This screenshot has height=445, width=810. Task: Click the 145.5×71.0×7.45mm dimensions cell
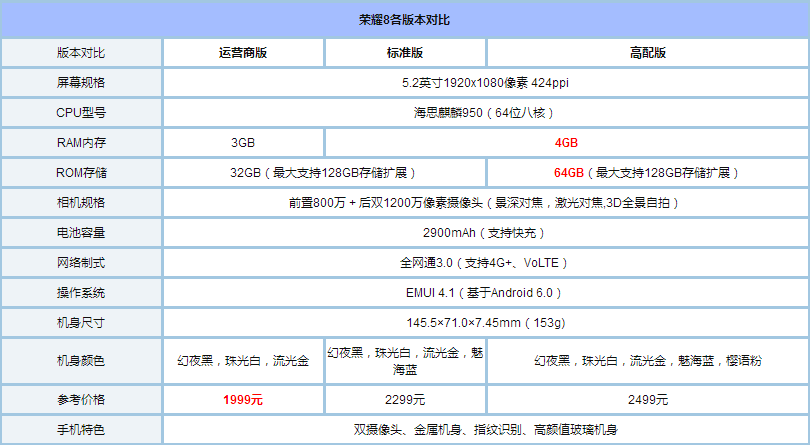point(486,323)
